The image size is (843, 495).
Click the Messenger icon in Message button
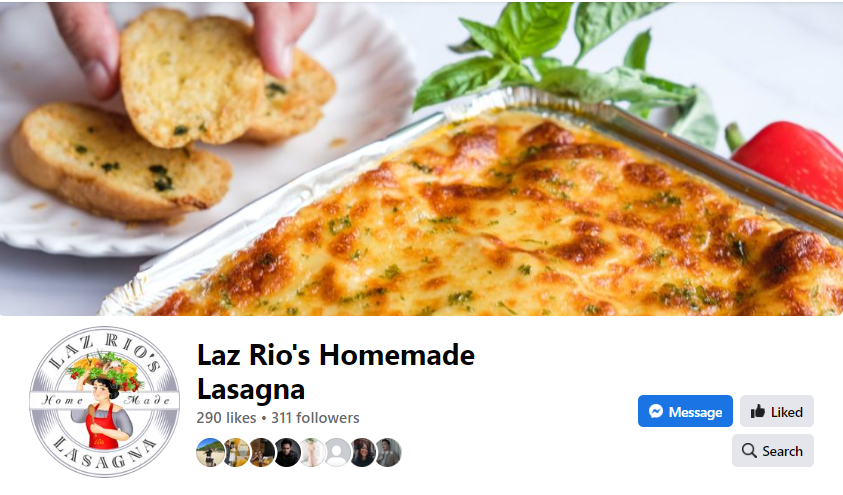[655, 412]
